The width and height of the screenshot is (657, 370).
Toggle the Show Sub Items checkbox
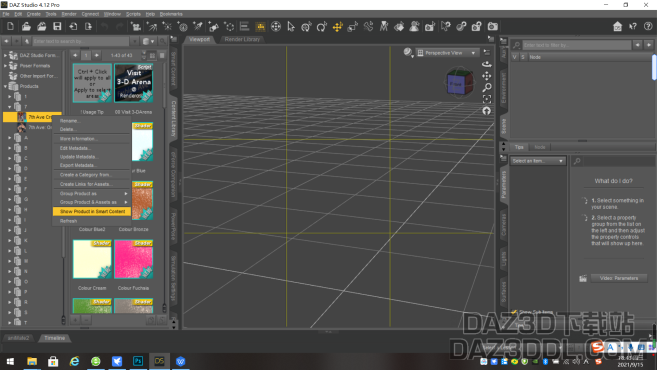[515, 312]
